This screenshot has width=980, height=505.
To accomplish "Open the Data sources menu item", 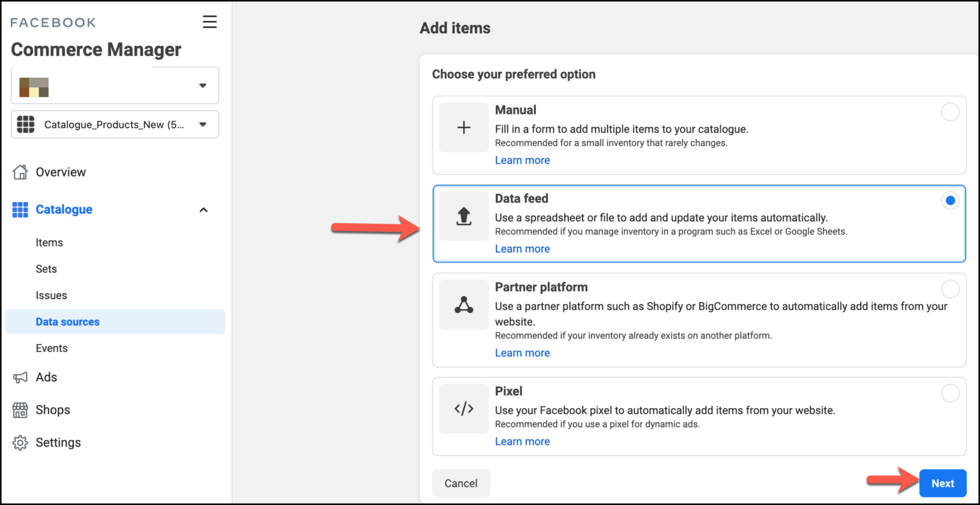I will pyautogui.click(x=67, y=321).
